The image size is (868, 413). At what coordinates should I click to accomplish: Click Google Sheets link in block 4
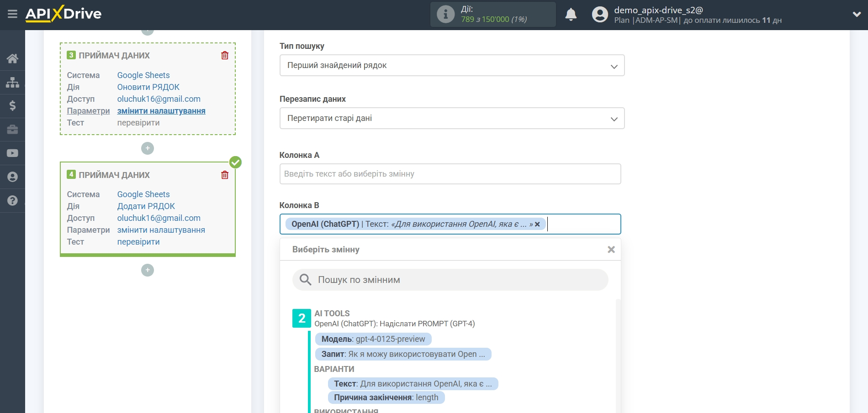143,194
